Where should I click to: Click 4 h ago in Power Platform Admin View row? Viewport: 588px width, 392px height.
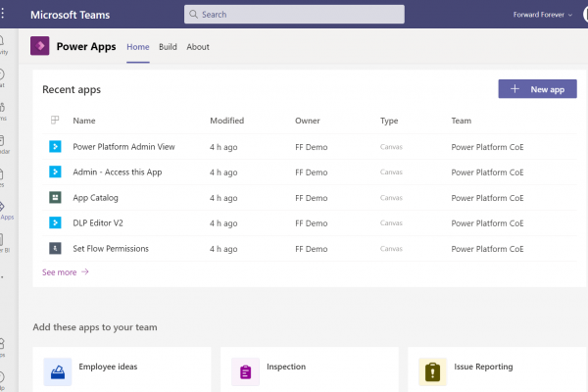pos(223,147)
